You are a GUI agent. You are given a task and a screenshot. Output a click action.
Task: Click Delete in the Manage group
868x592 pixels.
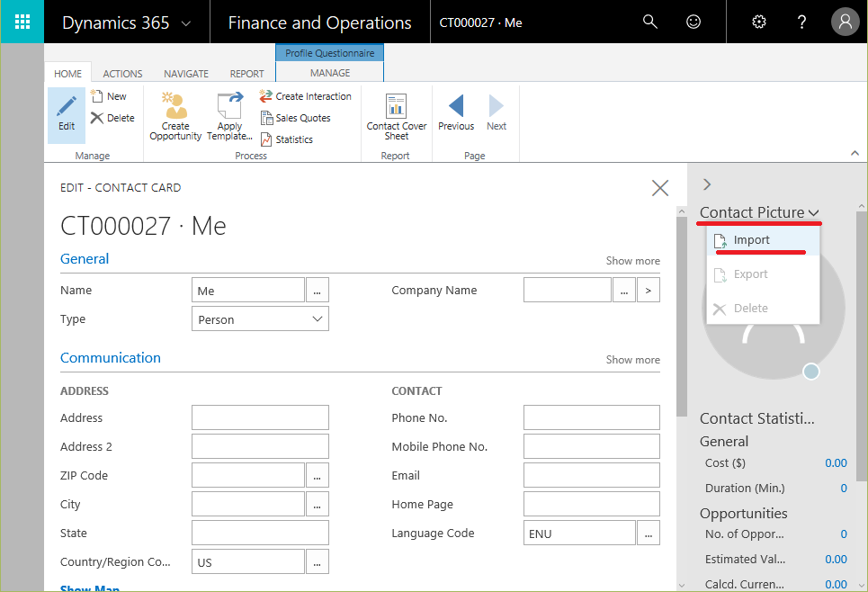(x=113, y=118)
